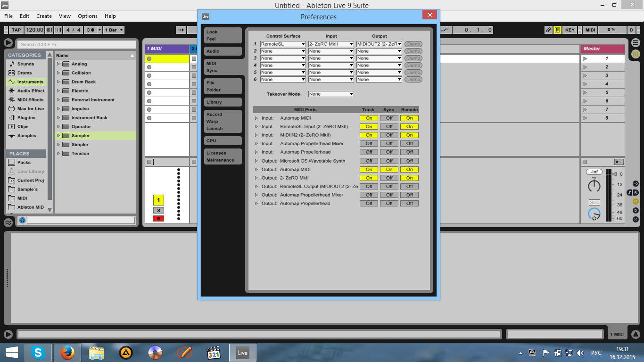Open the Packs place in the browser
Screen dimensions: 644x362
[26, 162]
